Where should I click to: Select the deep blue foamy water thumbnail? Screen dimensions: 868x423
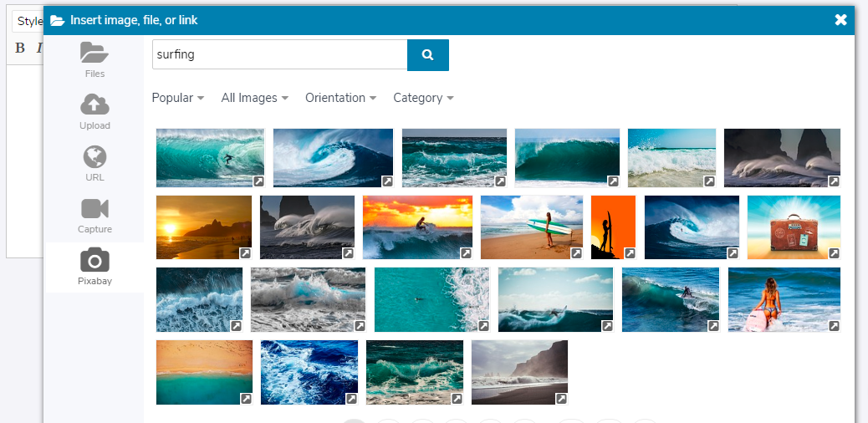309,372
